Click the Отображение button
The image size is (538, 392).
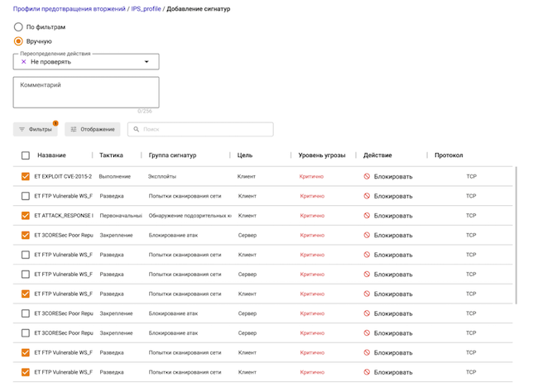93,130
